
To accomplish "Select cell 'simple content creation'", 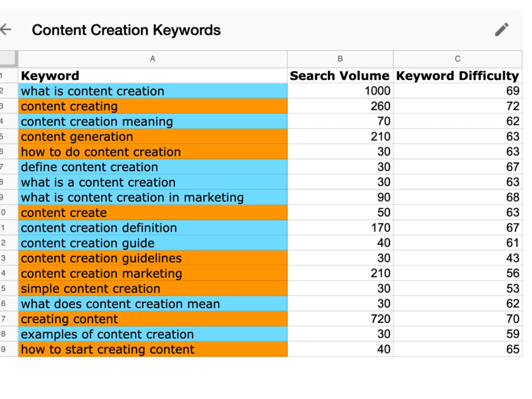I will (x=153, y=288).
